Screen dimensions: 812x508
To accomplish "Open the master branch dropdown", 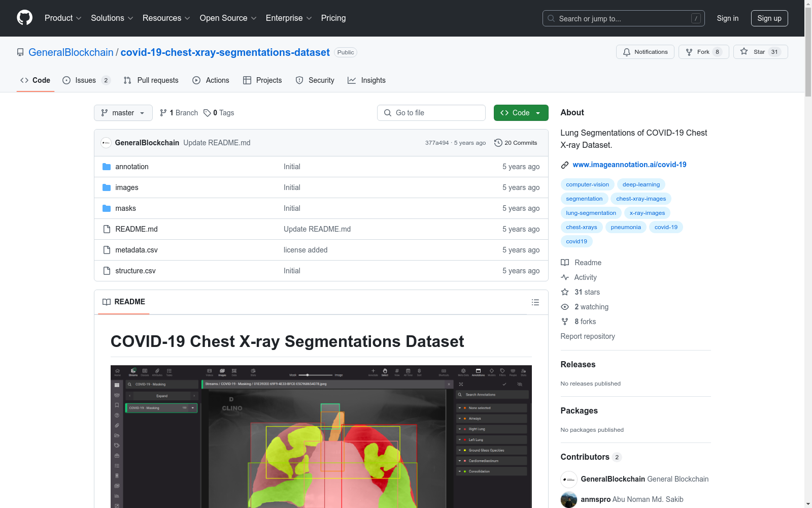I will (x=123, y=113).
